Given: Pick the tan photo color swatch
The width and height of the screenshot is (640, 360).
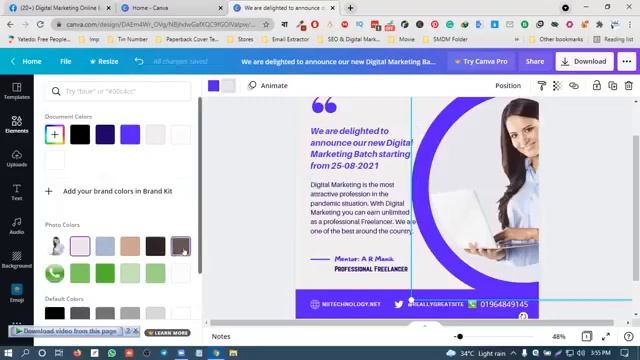Looking at the screenshot, I should [130, 246].
